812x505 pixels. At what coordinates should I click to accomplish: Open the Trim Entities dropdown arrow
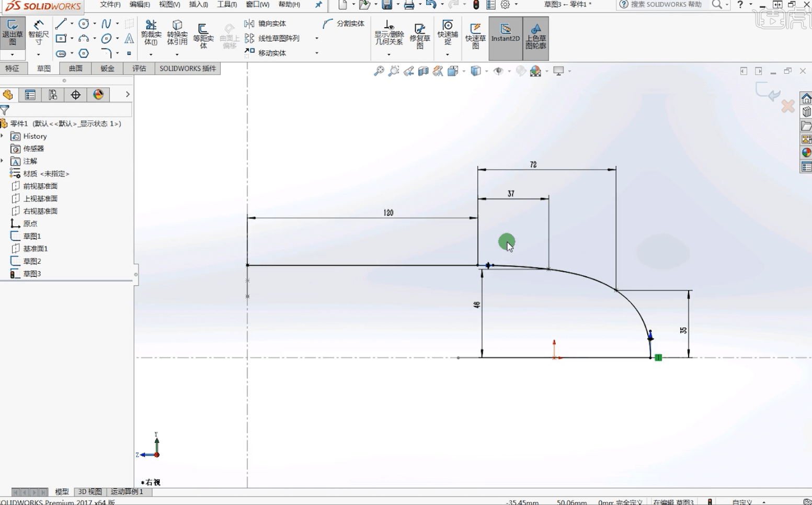[x=151, y=54]
